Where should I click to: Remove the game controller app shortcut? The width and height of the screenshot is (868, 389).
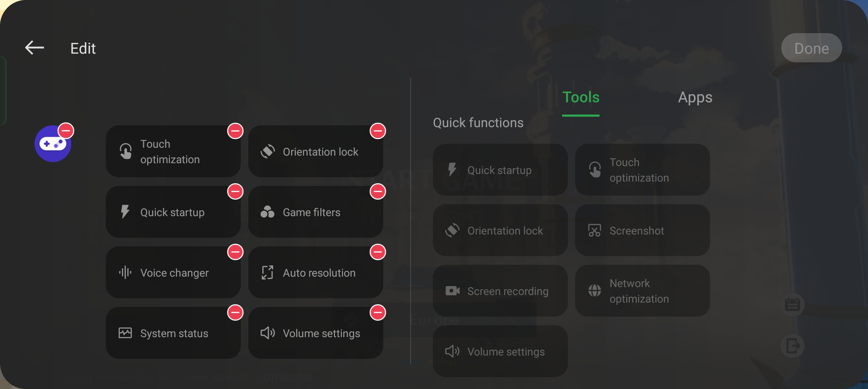pos(66,131)
